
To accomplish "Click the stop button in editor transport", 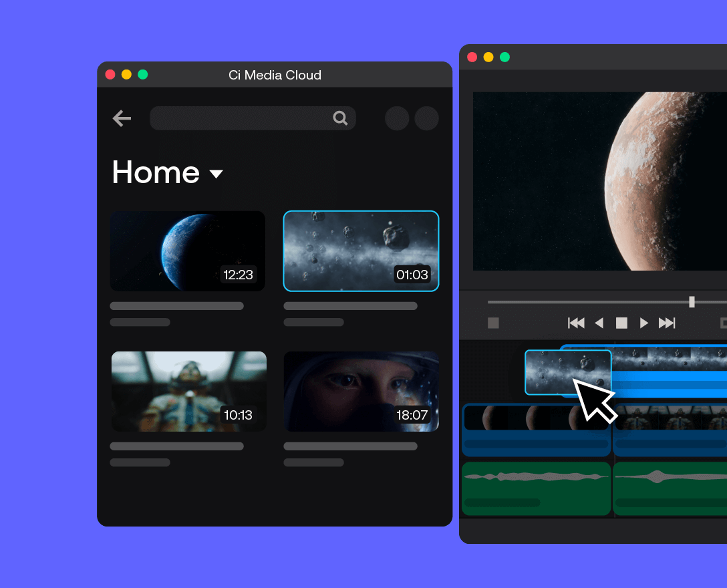I will (x=621, y=323).
